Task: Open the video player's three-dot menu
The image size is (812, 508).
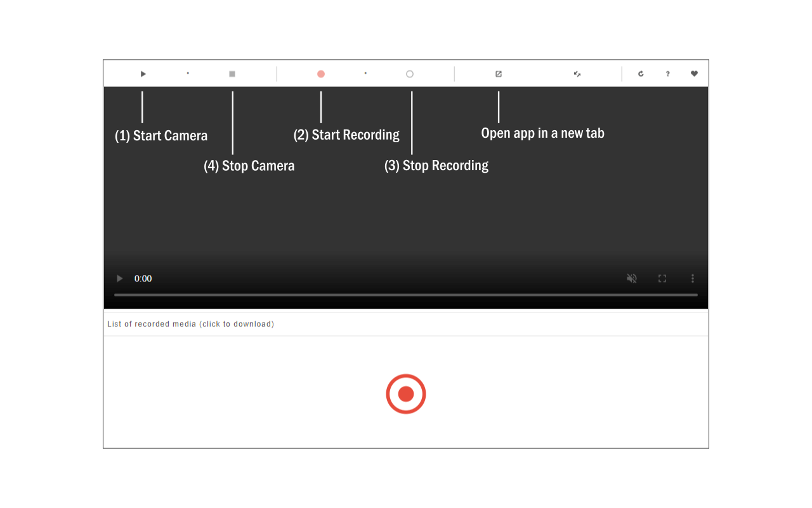Action: point(693,279)
